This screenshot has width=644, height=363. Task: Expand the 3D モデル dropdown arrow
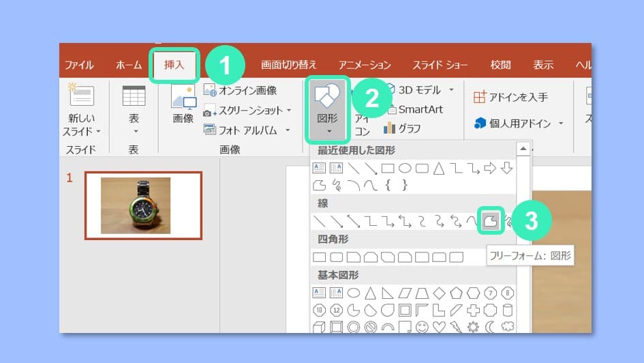point(451,89)
